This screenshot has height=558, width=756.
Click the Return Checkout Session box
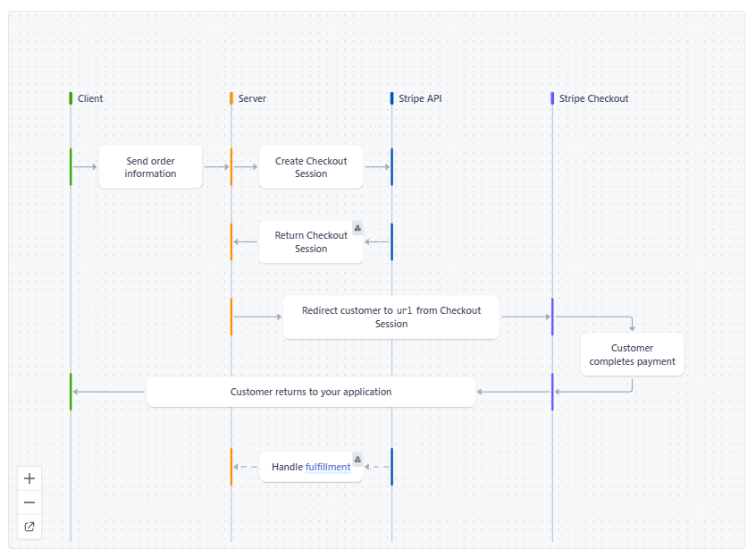point(310,241)
